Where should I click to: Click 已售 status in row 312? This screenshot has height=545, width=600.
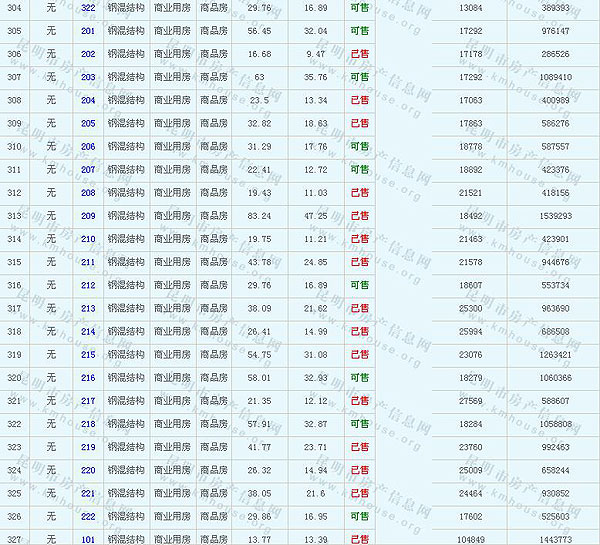tap(359, 193)
